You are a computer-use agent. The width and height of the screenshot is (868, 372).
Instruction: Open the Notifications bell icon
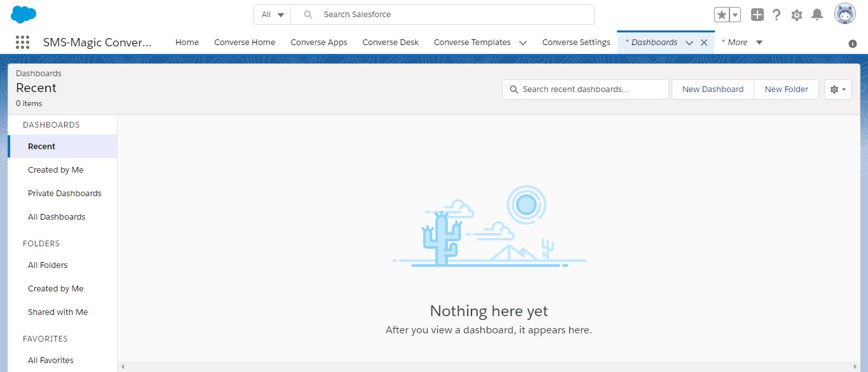coord(818,15)
